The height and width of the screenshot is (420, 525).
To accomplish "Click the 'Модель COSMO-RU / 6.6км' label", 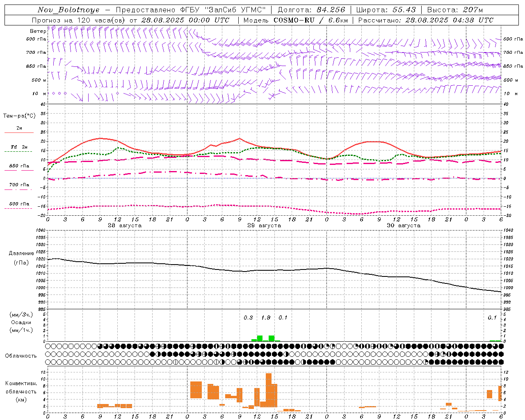I will pos(296,20).
